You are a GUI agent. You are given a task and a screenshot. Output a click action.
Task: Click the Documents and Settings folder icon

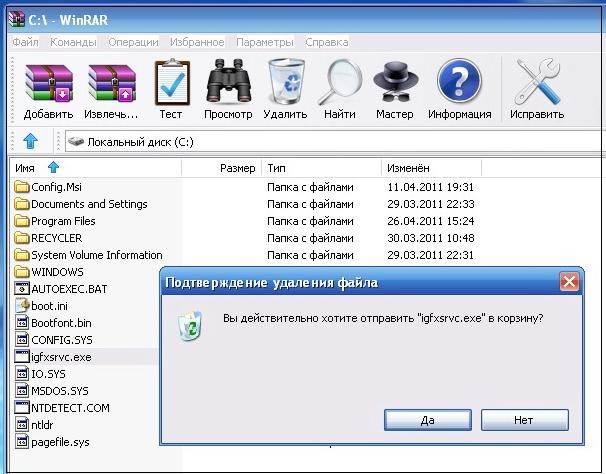[x=22, y=204]
